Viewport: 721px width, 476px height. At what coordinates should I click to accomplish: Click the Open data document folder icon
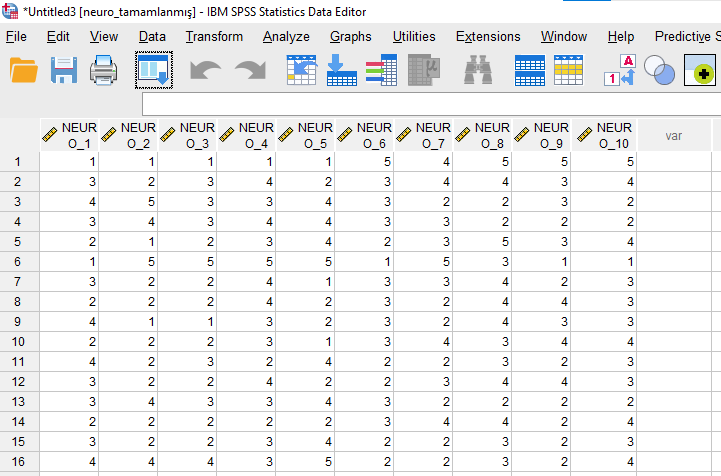point(23,70)
